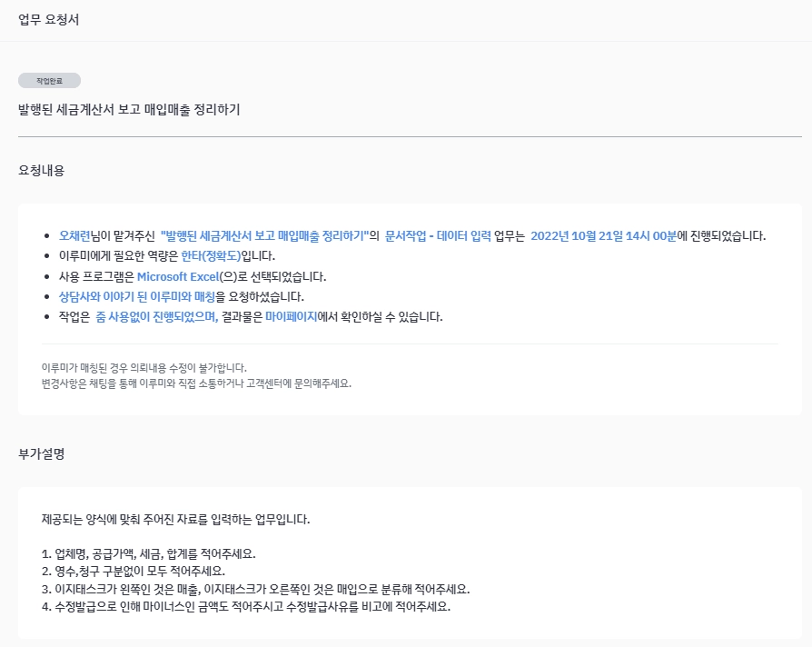The width and height of the screenshot is (812, 647).
Task: Click the requester name 오채련
Action: coord(74,235)
